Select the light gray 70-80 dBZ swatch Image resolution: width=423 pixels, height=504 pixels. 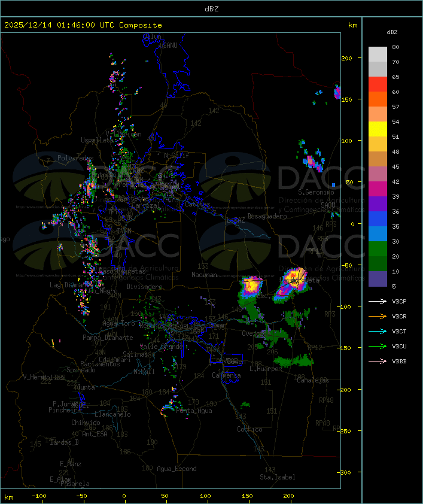tap(378, 54)
